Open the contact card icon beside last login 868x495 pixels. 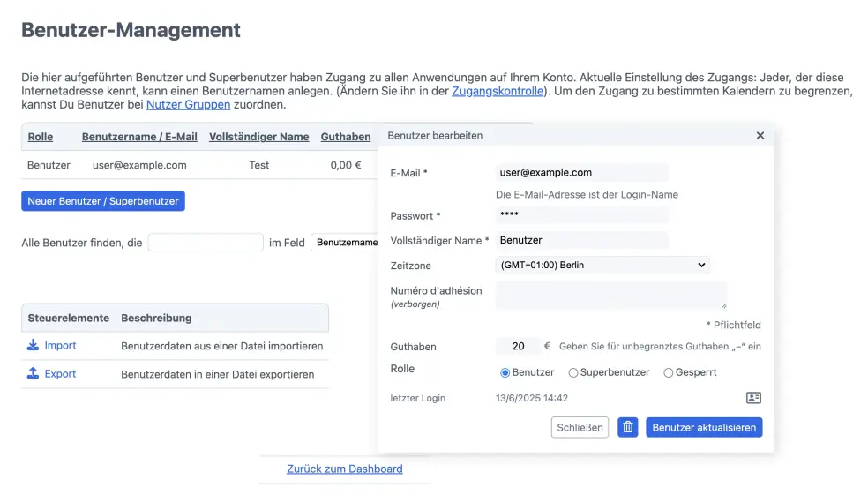[x=753, y=398]
